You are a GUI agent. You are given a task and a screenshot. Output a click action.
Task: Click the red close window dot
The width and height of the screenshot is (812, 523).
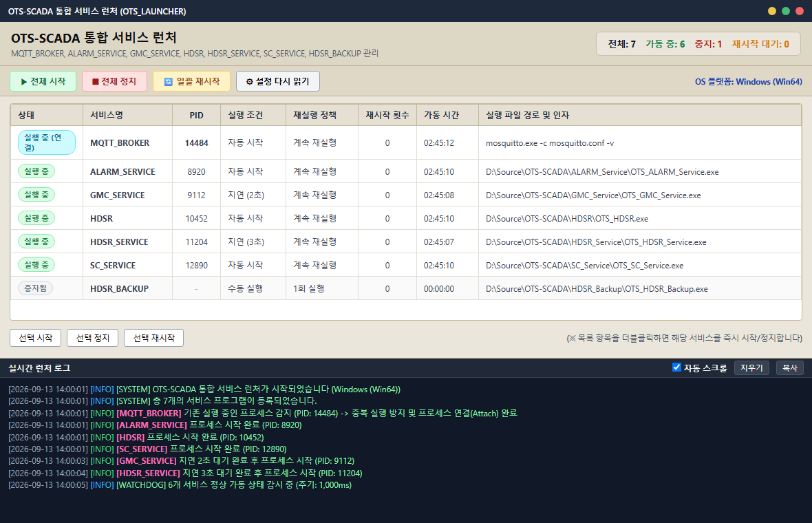click(x=800, y=11)
